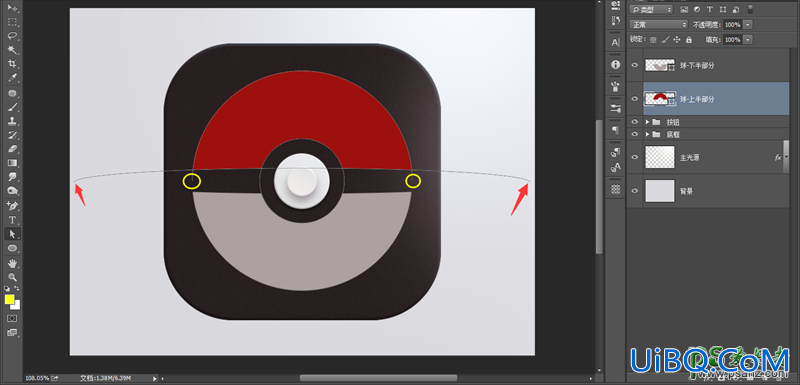The width and height of the screenshot is (800, 385).
Task: Click the lock all layer button
Action: (x=689, y=39)
